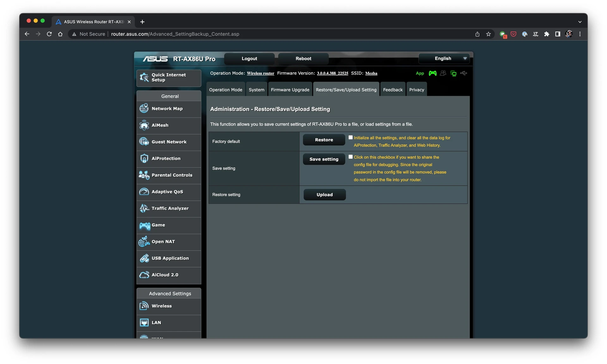Open the Game sidebar item
The image size is (607, 364).
click(x=169, y=225)
